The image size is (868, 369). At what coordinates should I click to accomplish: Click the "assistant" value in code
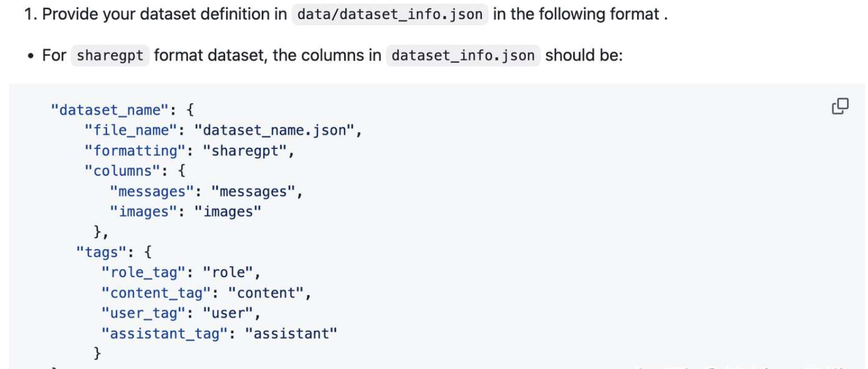291,333
